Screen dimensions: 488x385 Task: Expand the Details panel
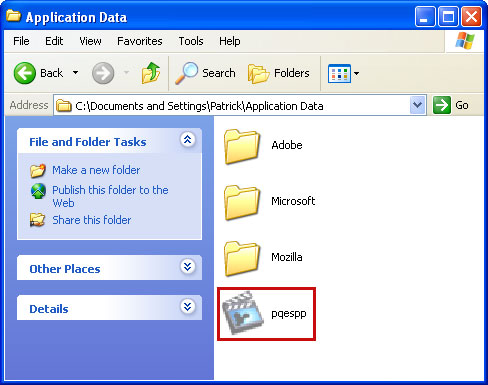coord(188,307)
